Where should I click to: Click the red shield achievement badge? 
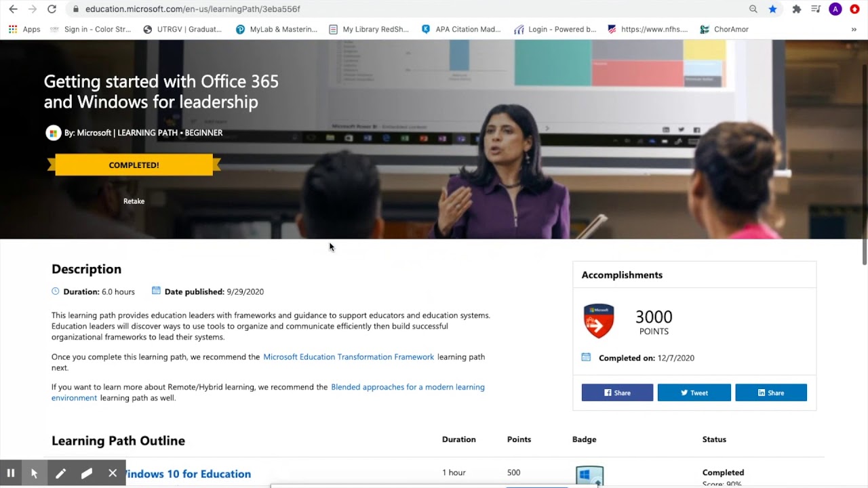point(599,321)
